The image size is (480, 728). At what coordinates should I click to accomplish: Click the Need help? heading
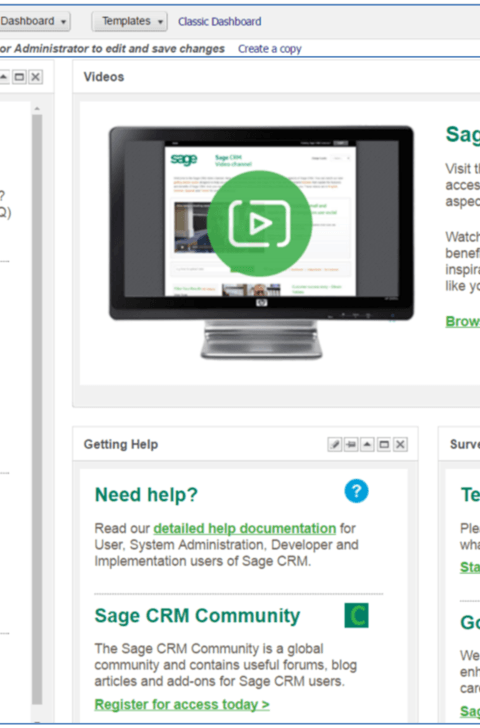pyautogui.click(x=146, y=495)
